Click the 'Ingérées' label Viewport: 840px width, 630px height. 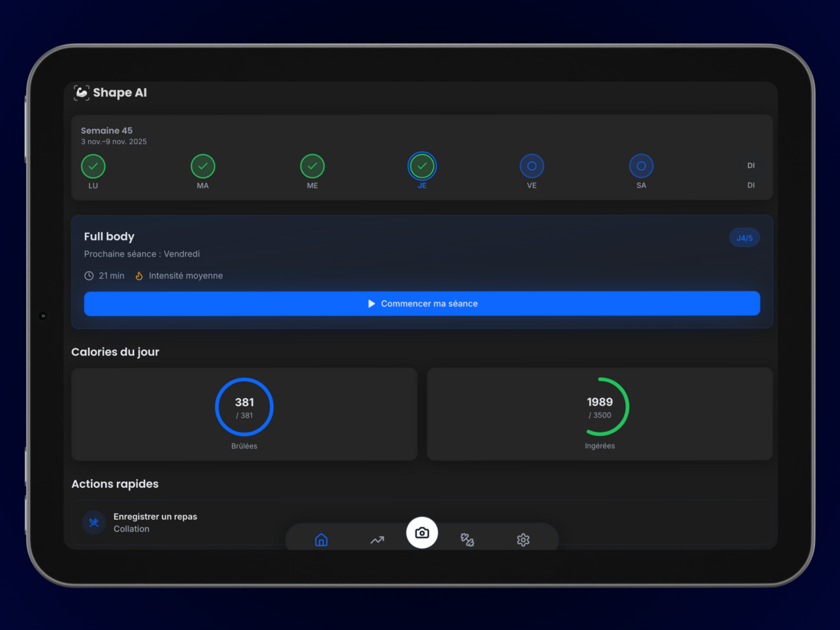click(x=599, y=446)
